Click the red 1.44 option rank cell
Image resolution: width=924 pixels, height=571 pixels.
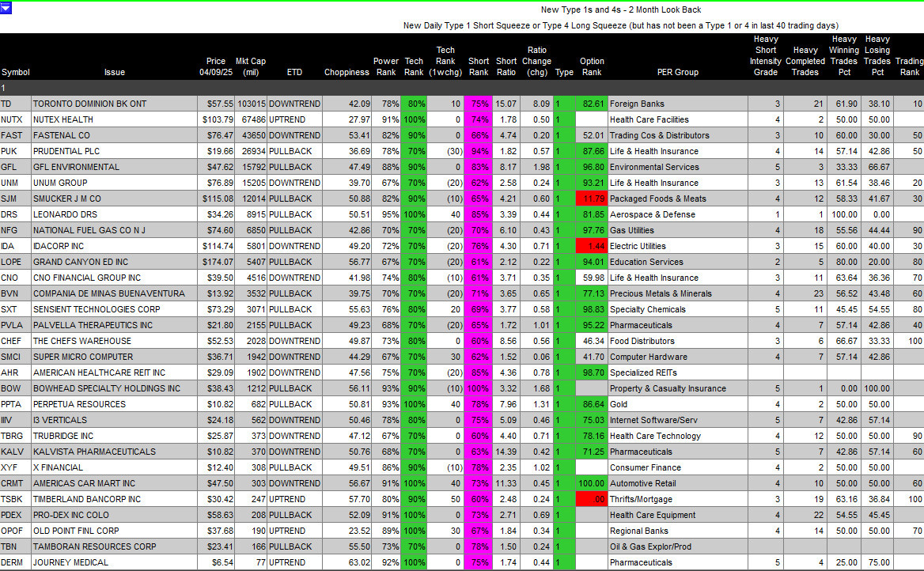coord(591,246)
